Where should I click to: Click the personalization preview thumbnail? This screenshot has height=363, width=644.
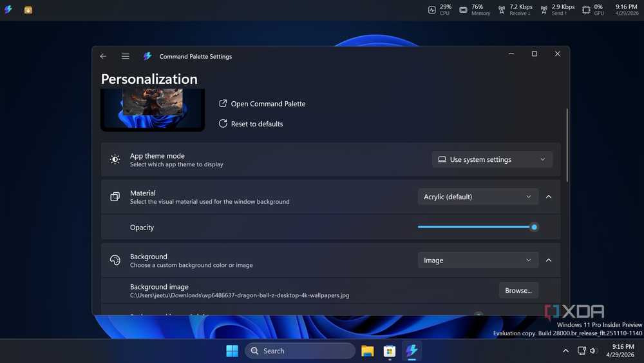pos(153,110)
